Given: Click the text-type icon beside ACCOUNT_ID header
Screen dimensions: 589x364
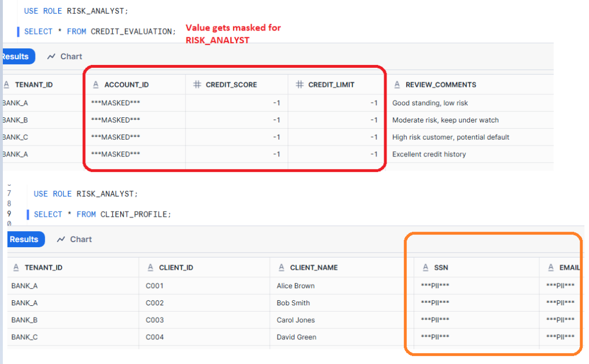Looking at the screenshot, I should (95, 84).
